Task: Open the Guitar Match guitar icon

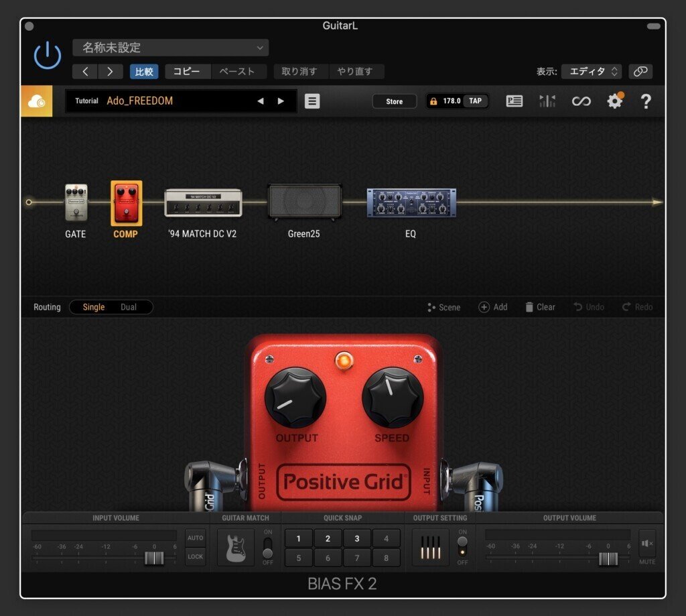Action: [x=236, y=547]
